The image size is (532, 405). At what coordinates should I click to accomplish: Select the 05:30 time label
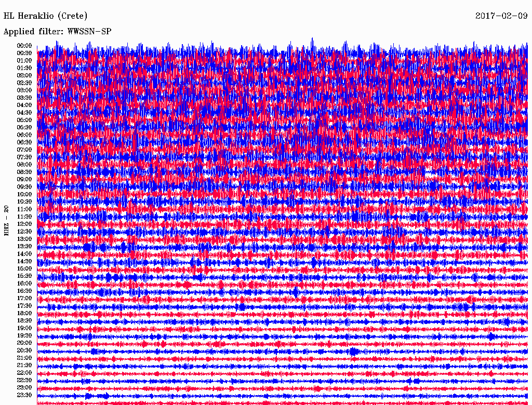[24, 127]
